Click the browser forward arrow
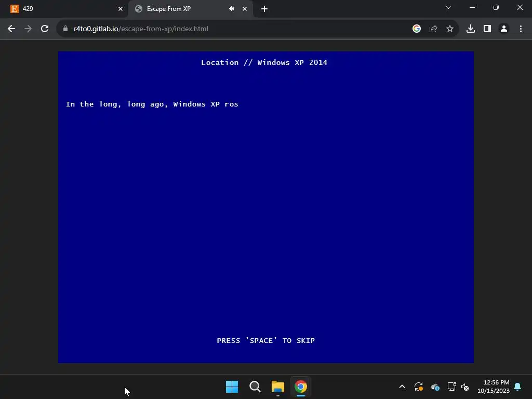This screenshot has height=399, width=532. click(x=28, y=29)
